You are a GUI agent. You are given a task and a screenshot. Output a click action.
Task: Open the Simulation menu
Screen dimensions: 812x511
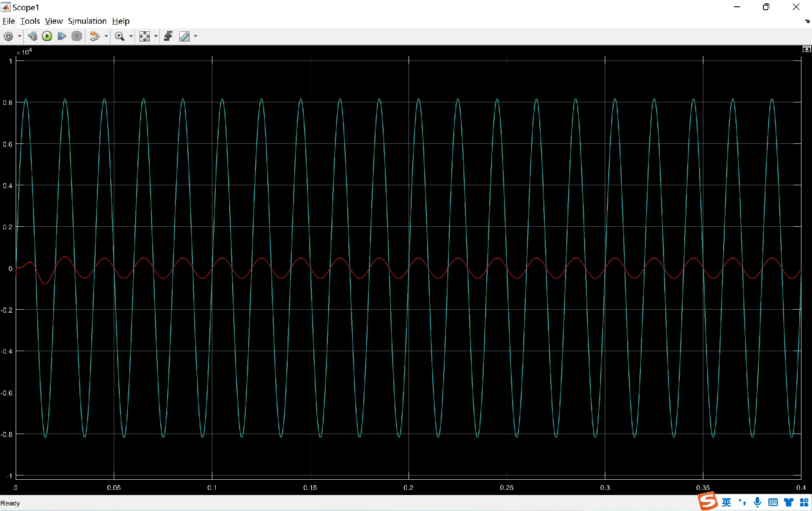click(87, 21)
